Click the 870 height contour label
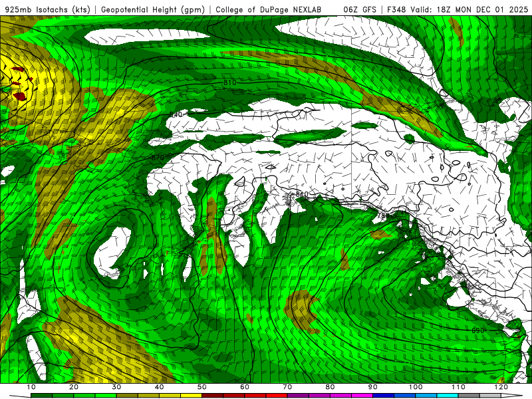532x399 pixels. [158, 158]
